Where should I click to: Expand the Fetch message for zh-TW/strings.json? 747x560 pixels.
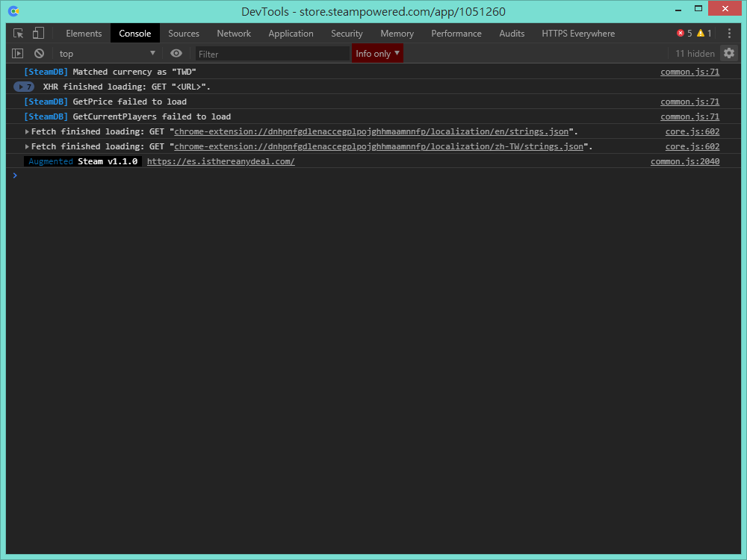[27, 146]
